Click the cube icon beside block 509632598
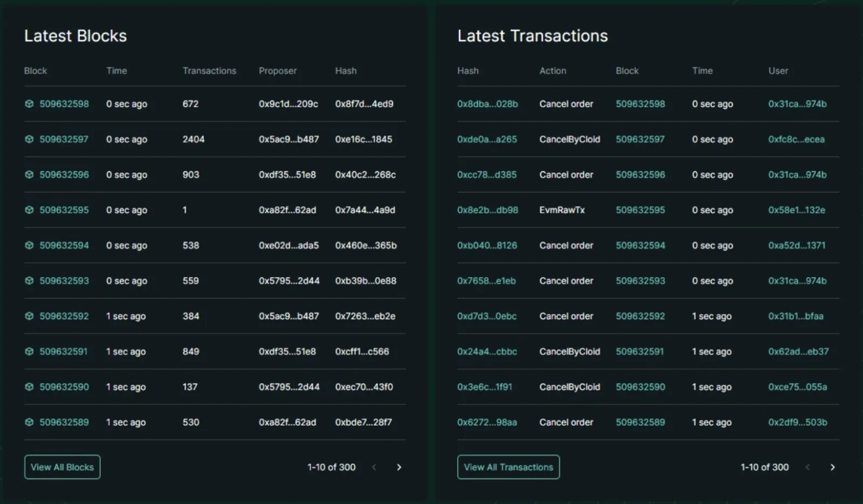Screen dimensions: 863x504 click(x=29, y=104)
